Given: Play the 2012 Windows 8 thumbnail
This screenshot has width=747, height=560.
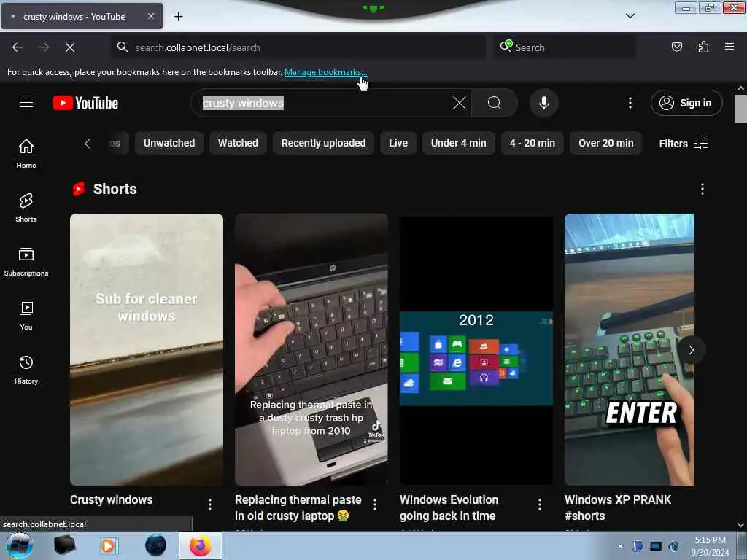Looking at the screenshot, I should [476, 349].
